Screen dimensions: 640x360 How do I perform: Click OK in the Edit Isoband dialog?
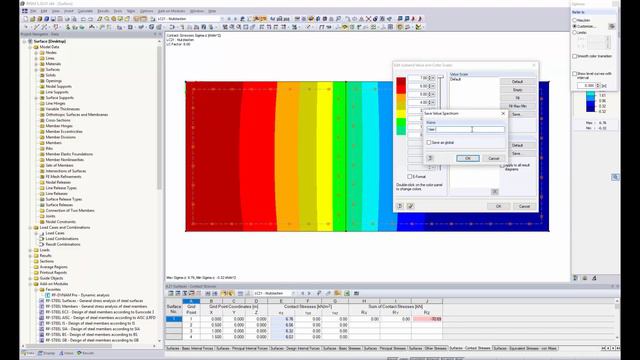coord(498,206)
